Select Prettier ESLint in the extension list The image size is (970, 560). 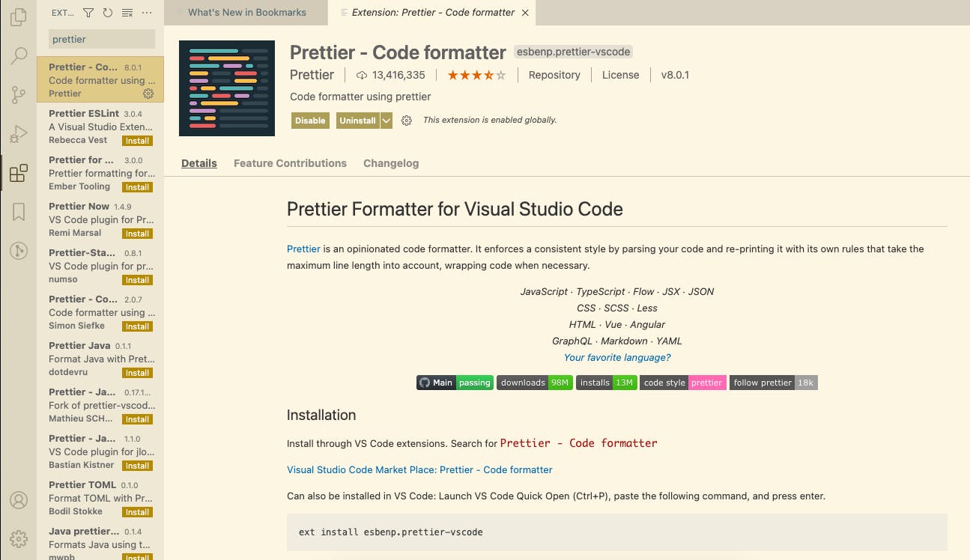pyautogui.click(x=100, y=127)
